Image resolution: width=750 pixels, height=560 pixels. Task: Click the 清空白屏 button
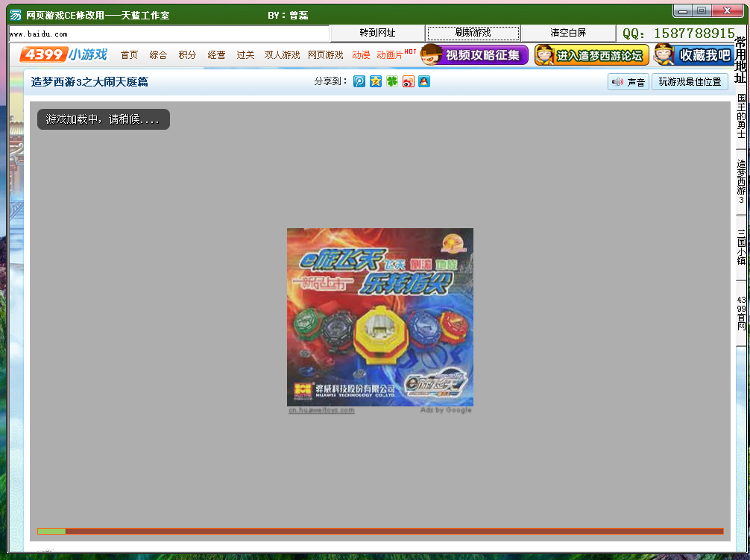(568, 33)
